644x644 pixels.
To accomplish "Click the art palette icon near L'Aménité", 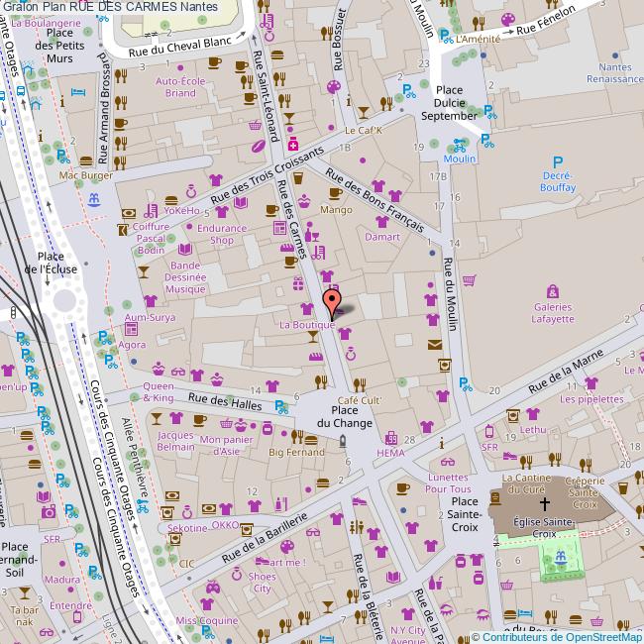I will (x=508, y=19).
